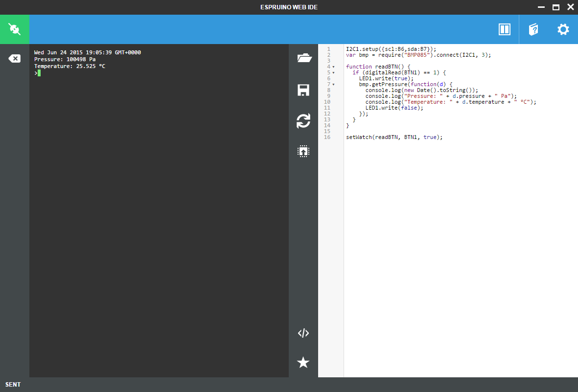Collapse the readBTN function at line 4
The image size is (578, 392).
(334, 67)
